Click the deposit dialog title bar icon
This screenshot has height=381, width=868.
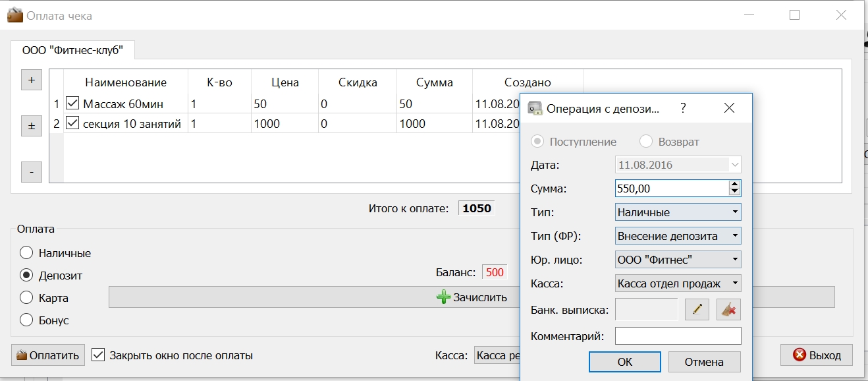(535, 109)
